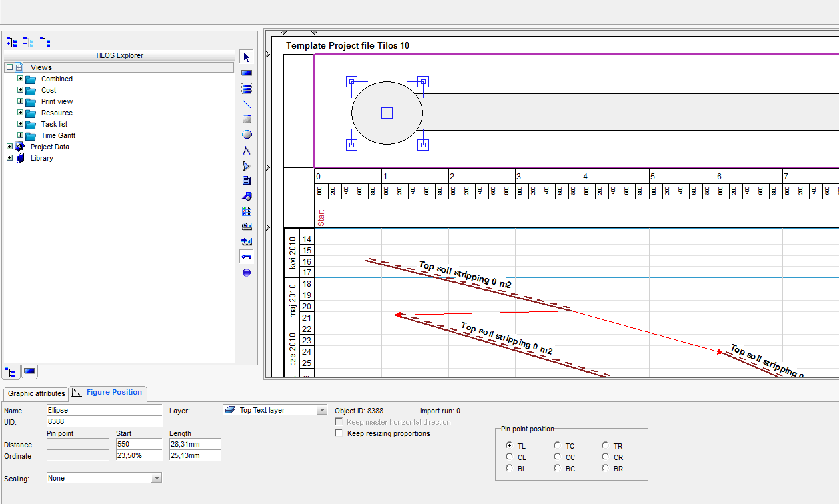Screen dimensions: 839x504
Task: Click the polyline drawing tool
Action: (x=247, y=151)
